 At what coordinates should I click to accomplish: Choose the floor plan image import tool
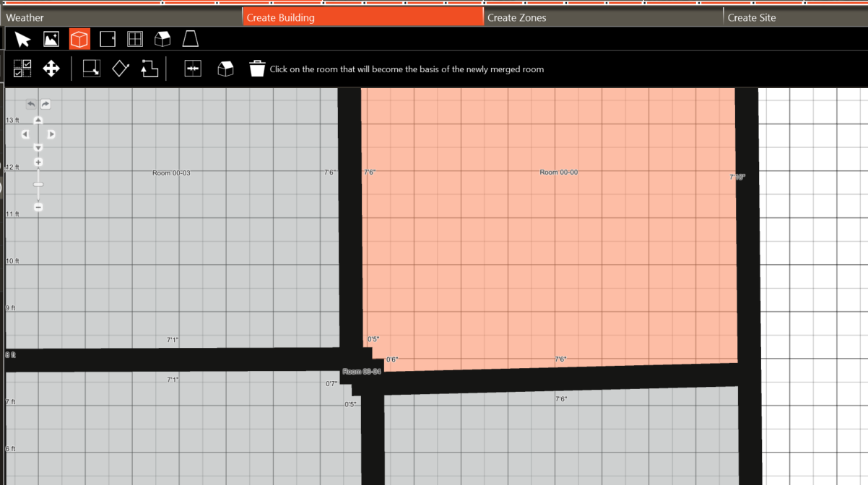(51, 39)
